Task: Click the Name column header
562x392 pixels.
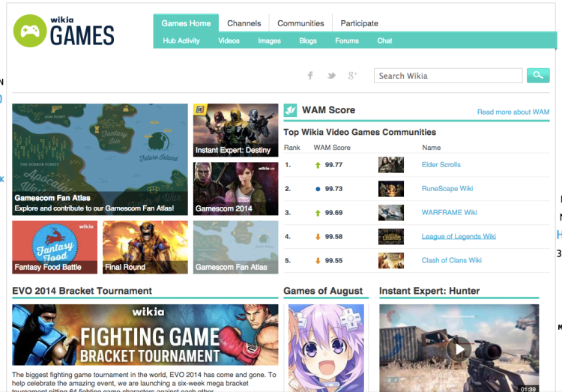Action: pos(431,148)
